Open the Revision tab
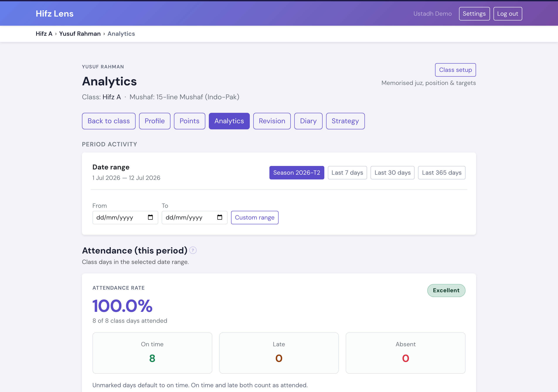 (x=272, y=121)
